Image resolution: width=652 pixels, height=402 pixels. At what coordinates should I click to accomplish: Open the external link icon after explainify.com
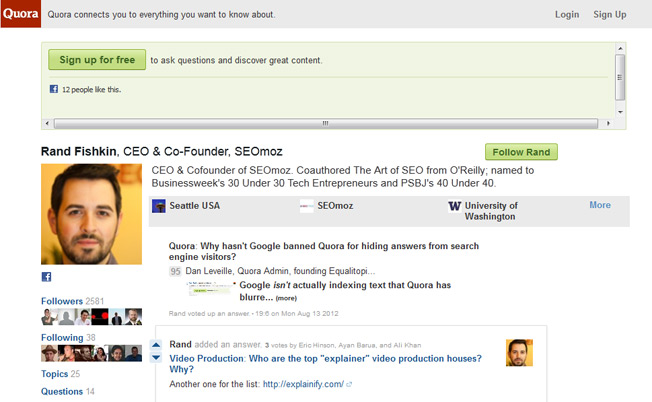[x=349, y=384]
